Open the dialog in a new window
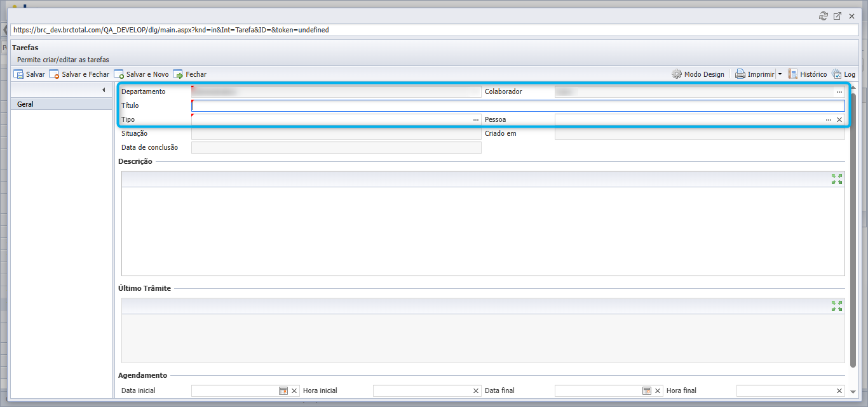The width and height of the screenshot is (868, 407). [x=837, y=16]
